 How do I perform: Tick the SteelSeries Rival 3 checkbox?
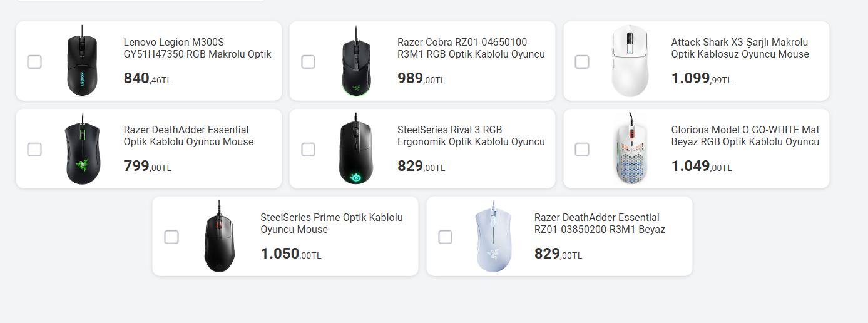click(x=308, y=149)
